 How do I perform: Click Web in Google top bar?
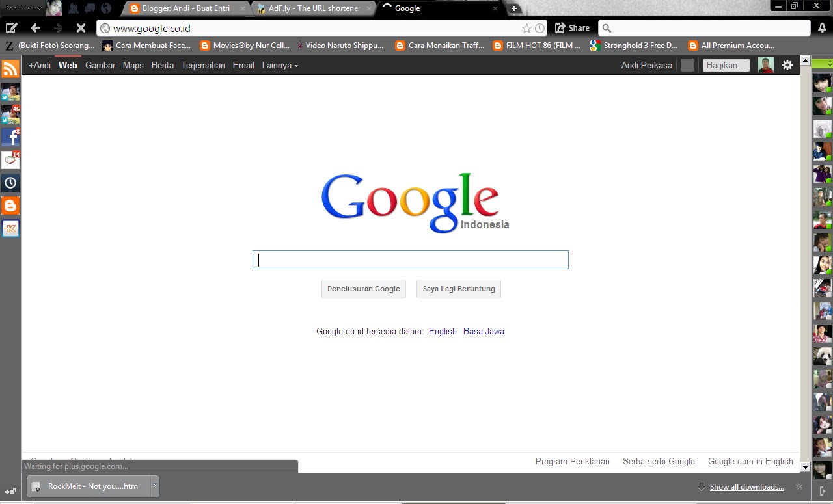[x=68, y=65]
